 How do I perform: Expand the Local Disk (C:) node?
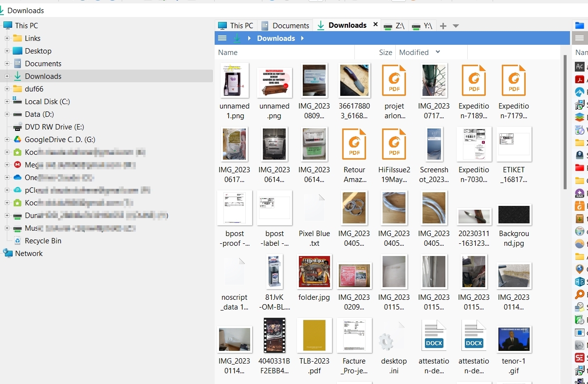(x=7, y=102)
